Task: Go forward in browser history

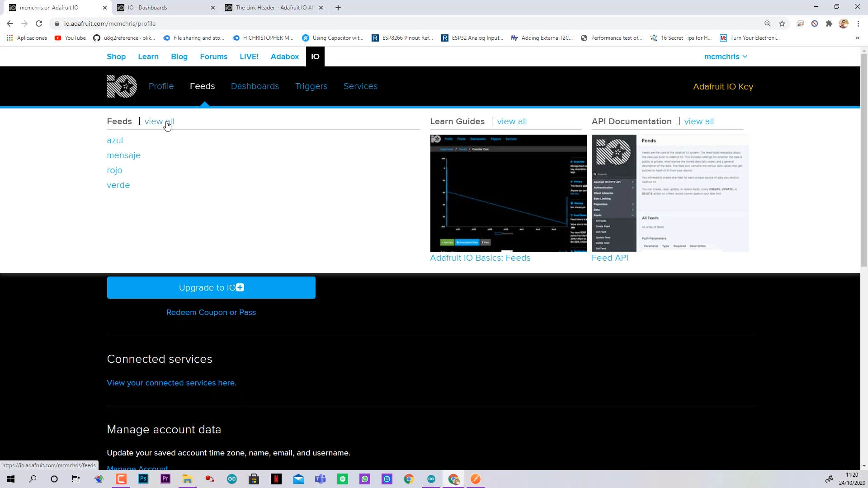Action: click(24, 23)
